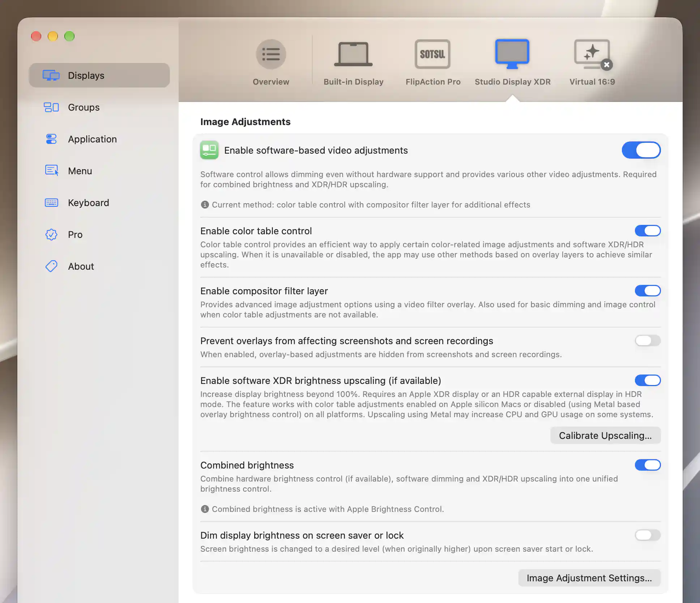Click the Current method color table text
This screenshot has width=700, height=603.
coord(371,205)
